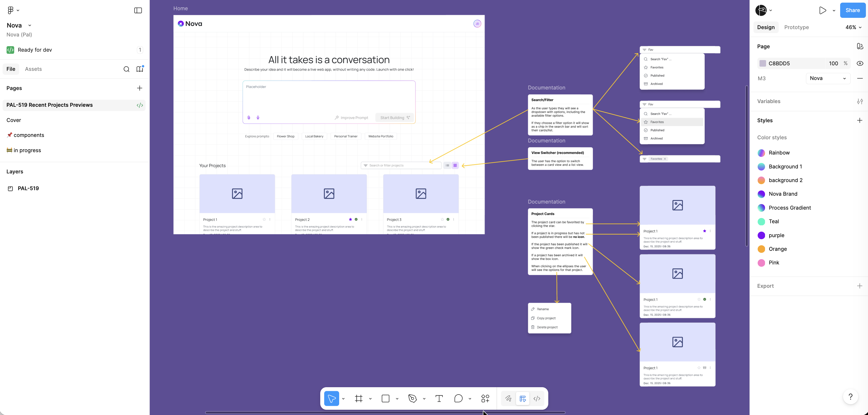Select the Pen tool
Viewport: 868px width, 415px height.
(412, 398)
